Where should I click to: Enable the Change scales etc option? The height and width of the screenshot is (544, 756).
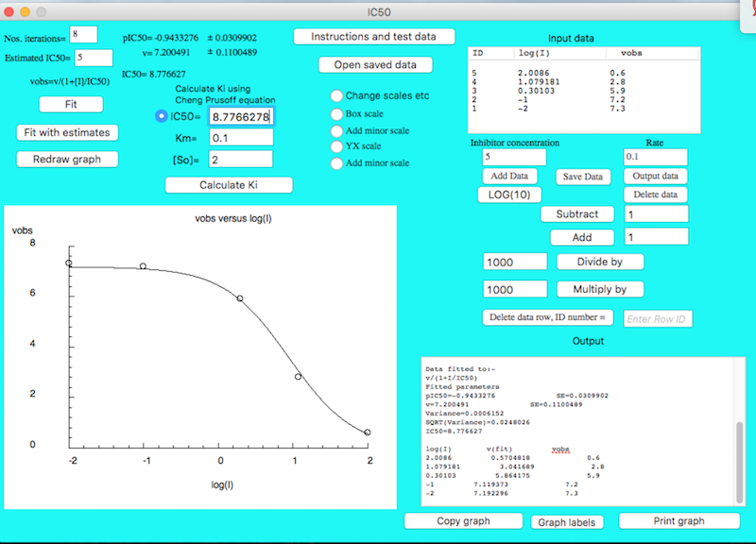(336, 95)
